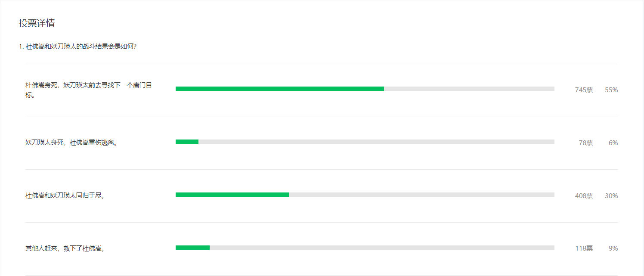Click the 9% percentage label
This screenshot has height=276, width=644.
(613, 248)
